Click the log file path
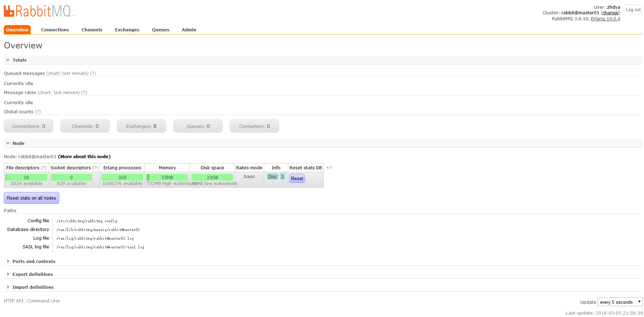This screenshot has height=317, width=644. tap(95, 239)
